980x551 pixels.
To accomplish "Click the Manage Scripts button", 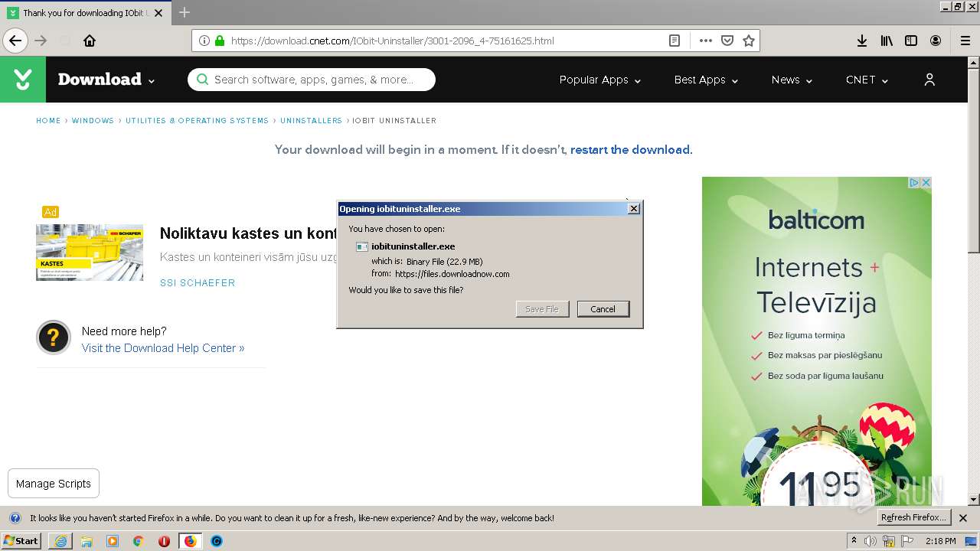I will coord(54,484).
